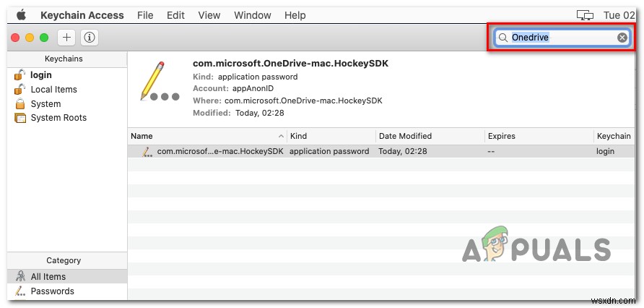Click the application password cell in the row
Viewport: 644px width, 308px height.
tap(329, 151)
